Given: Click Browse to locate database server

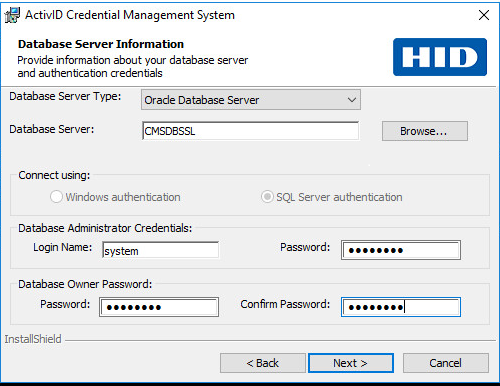Looking at the screenshot, I should coord(425,131).
